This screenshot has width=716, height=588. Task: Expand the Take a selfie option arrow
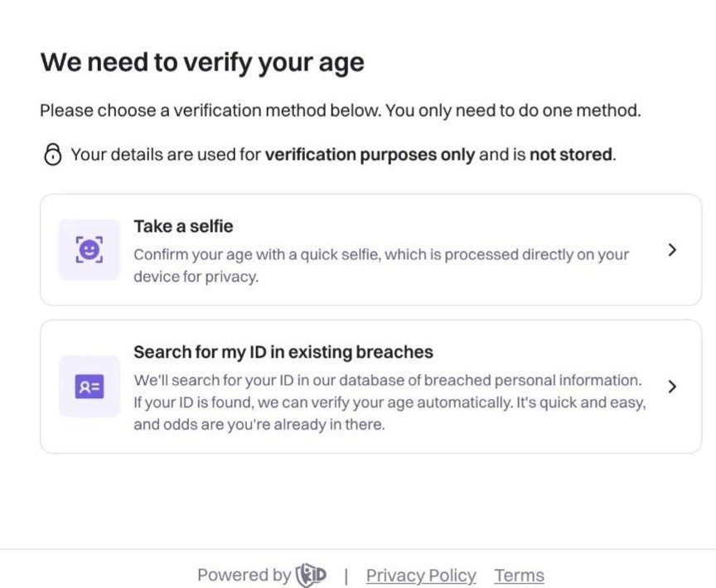point(672,249)
